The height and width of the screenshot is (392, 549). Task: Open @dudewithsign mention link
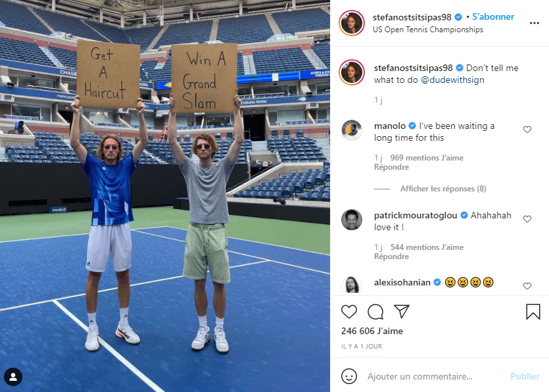pos(452,80)
